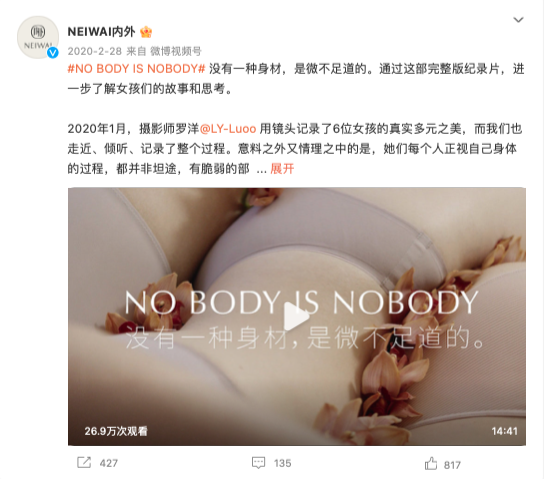
Task: Click the repost share icon
Action: [84, 463]
